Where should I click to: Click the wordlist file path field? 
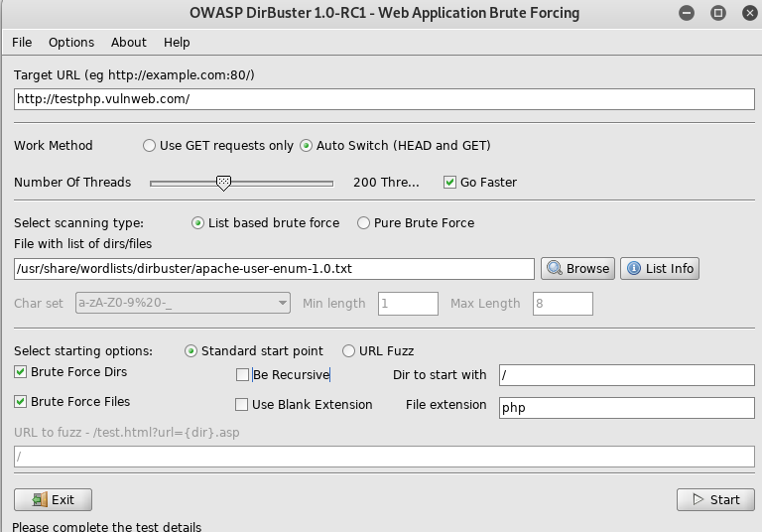[x=274, y=269]
